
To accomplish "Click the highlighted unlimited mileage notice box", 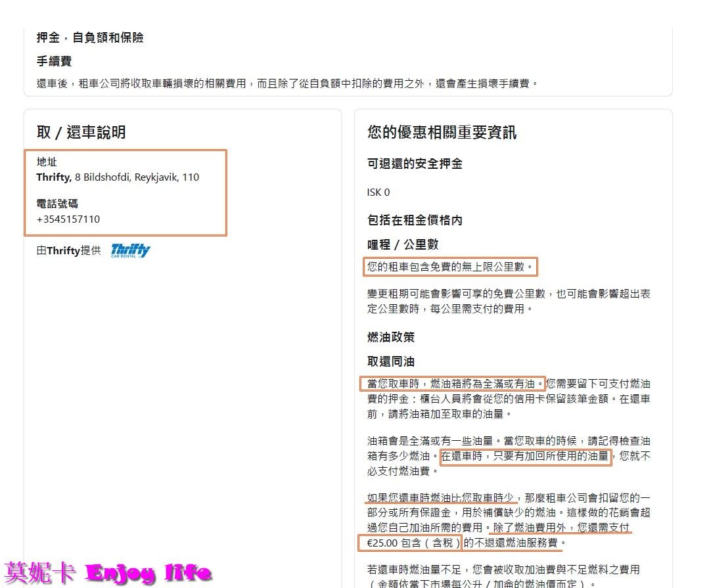I will tap(450, 267).
